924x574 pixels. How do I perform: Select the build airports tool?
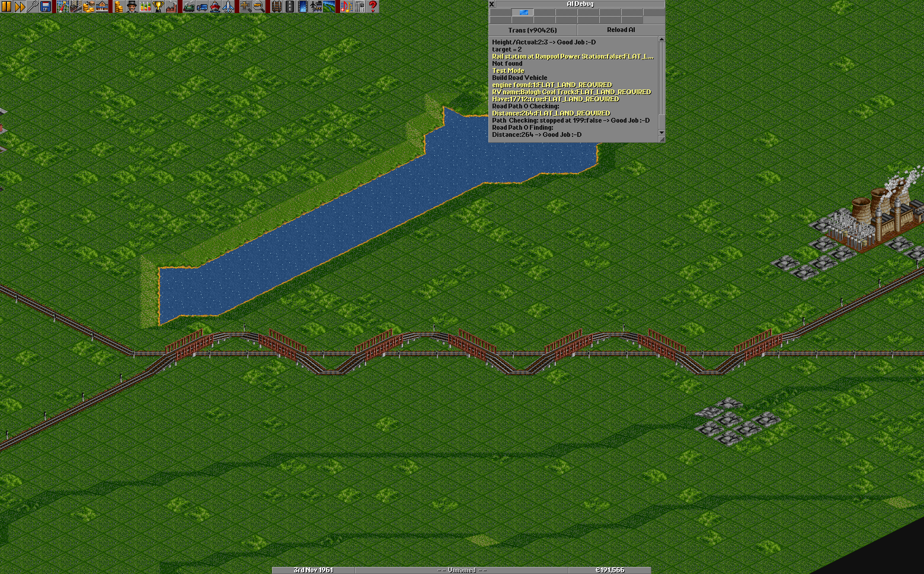(x=316, y=7)
